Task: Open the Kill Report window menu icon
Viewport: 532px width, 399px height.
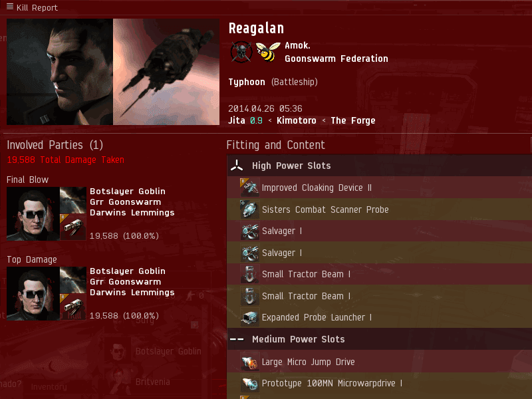Action: tap(10, 7)
